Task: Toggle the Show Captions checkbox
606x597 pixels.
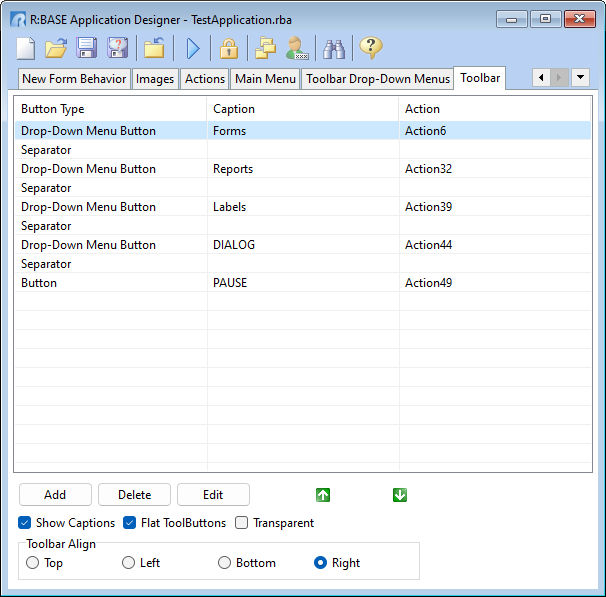Action: [x=24, y=523]
